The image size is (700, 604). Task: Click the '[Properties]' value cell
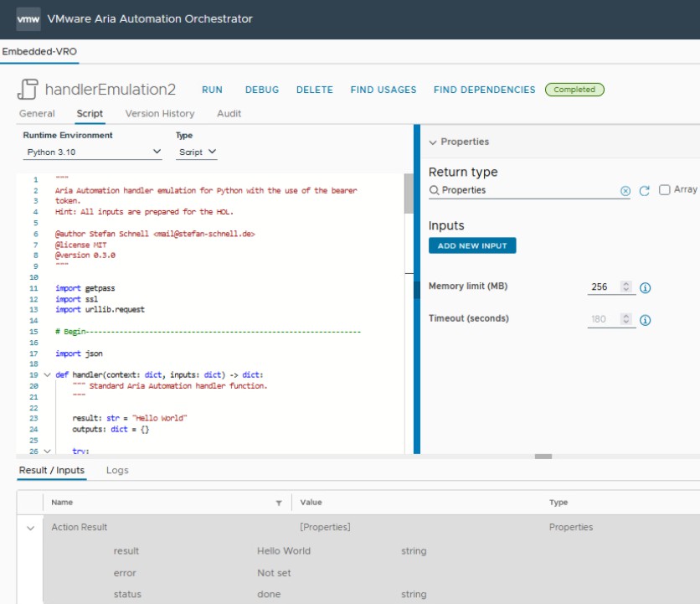point(326,528)
